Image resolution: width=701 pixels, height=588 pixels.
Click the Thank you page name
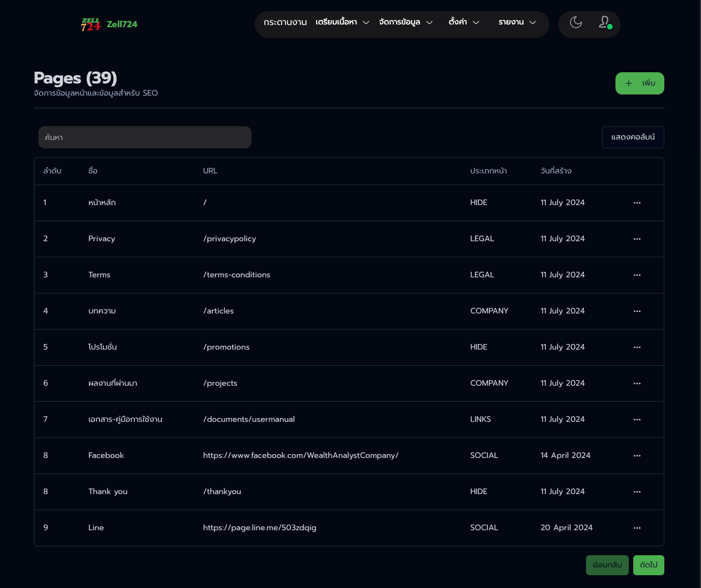point(108,492)
